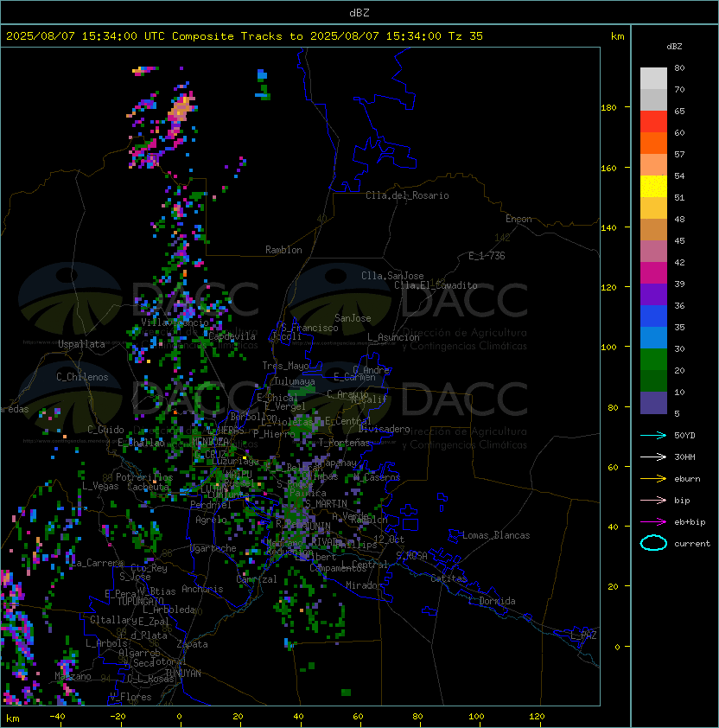Image resolution: width=719 pixels, height=728 pixels.
Task: Click the 'Potrerillos' map label
Action: (144, 477)
